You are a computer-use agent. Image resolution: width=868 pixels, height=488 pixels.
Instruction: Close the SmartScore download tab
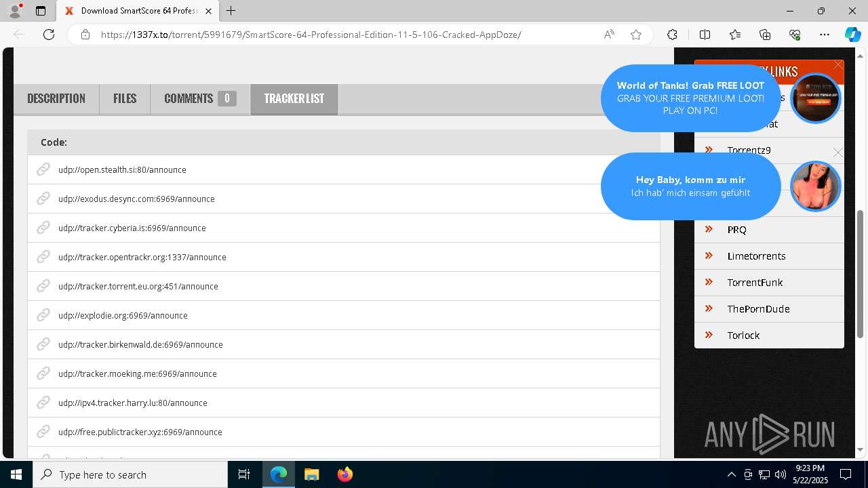[209, 11]
